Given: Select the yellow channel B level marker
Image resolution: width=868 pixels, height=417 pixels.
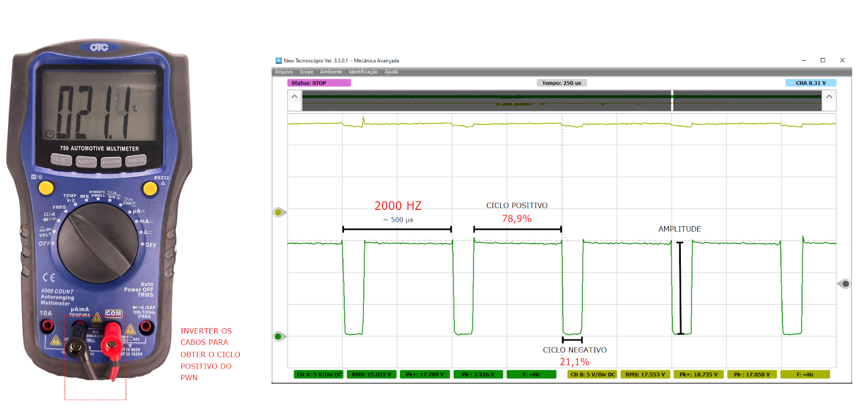Looking at the screenshot, I should pyautogui.click(x=279, y=213).
